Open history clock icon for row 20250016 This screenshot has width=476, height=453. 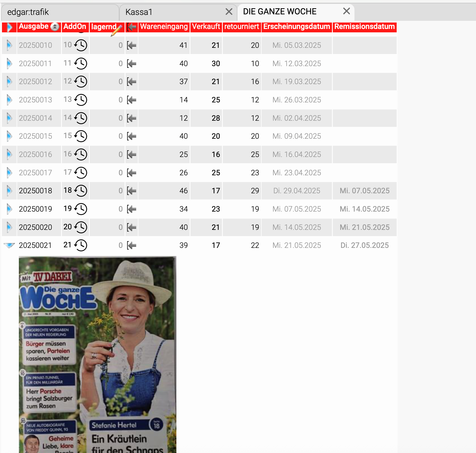pos(81,154)
